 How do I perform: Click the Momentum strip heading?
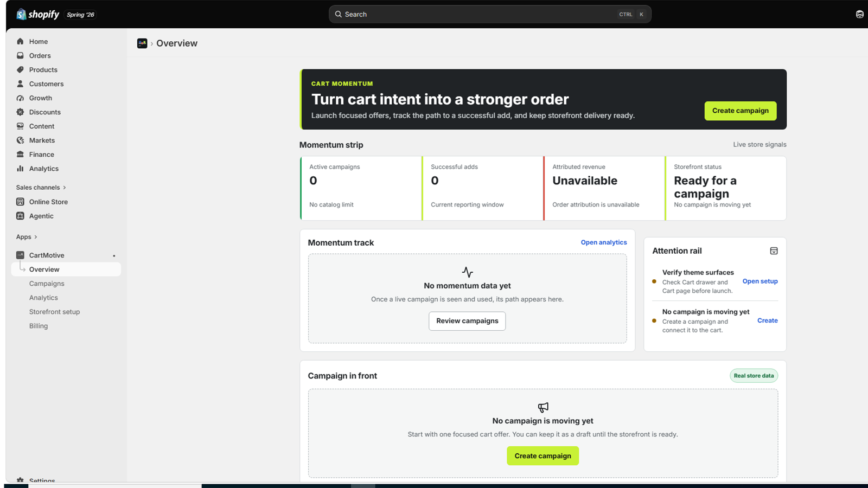331,145
